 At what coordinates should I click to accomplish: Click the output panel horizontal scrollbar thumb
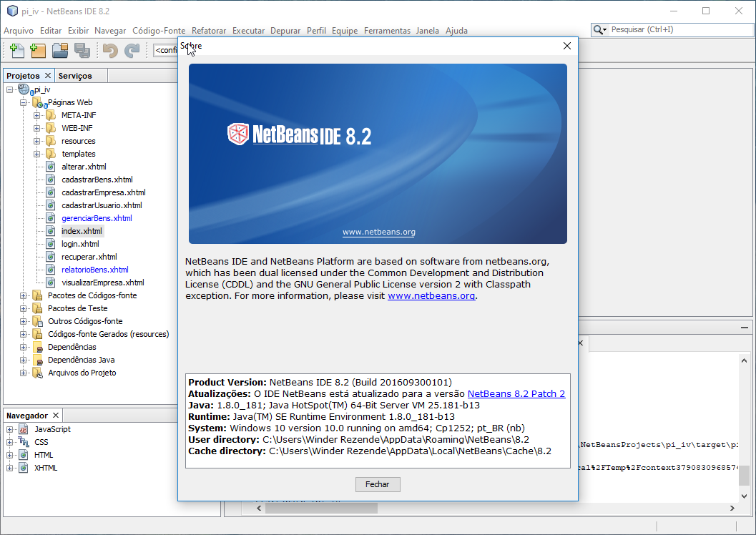pos(322,508)
